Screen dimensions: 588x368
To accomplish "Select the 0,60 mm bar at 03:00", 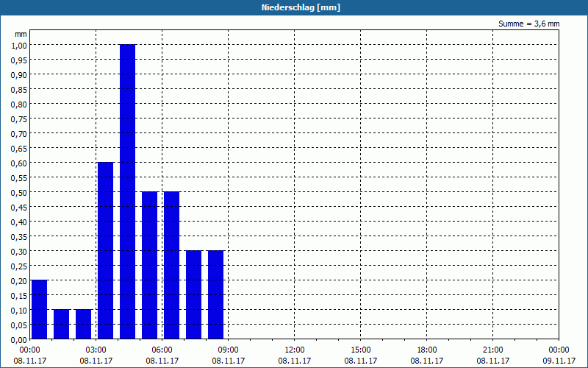I will click(x=105, y=250).
